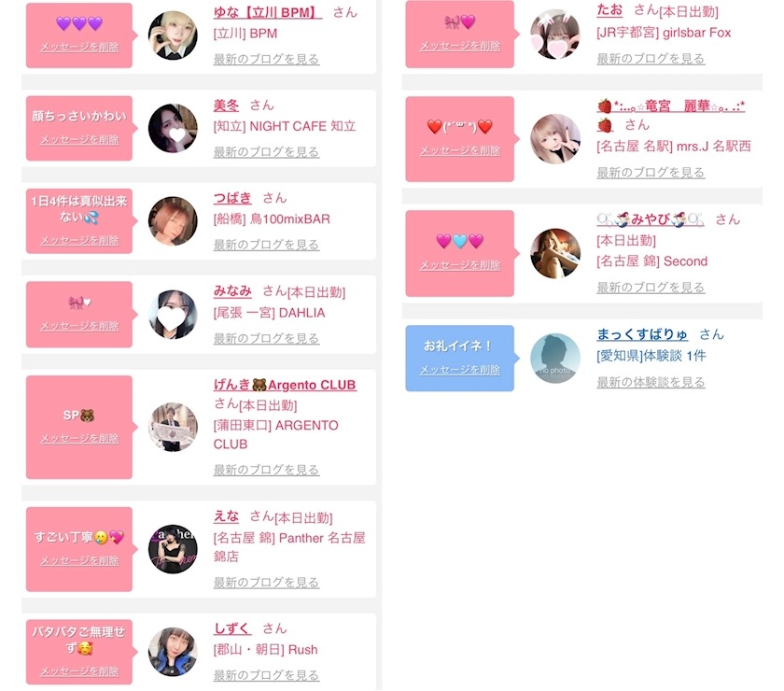Open ゆな【立川 BPM】 profile avatar

coord(173,35)
